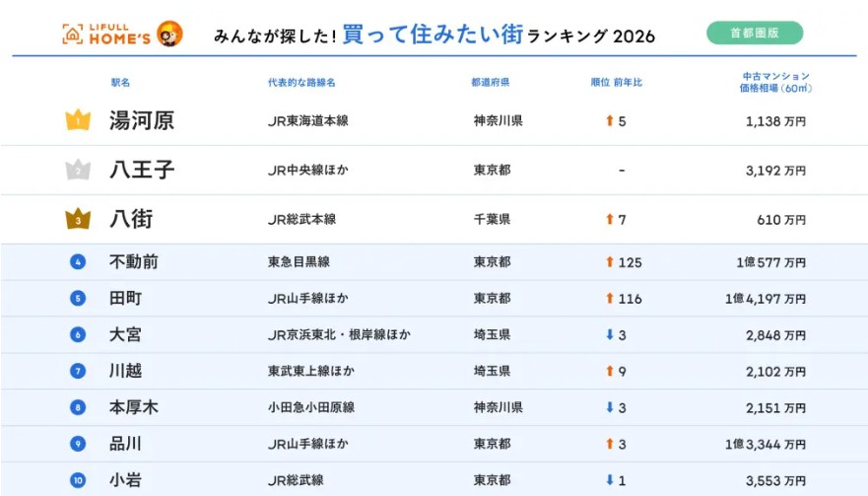
Task: Select station name 田町
Action: pos(126,298)
